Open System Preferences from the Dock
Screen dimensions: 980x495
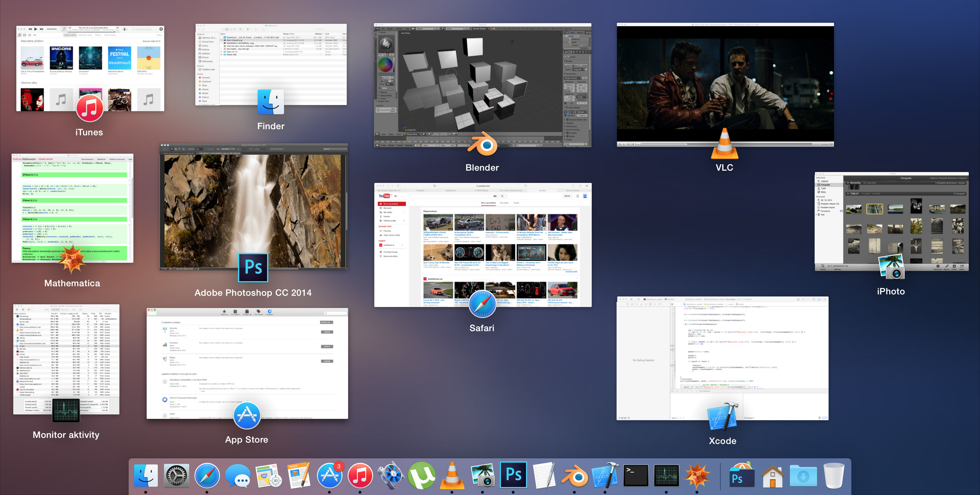(x=177, y=475)
